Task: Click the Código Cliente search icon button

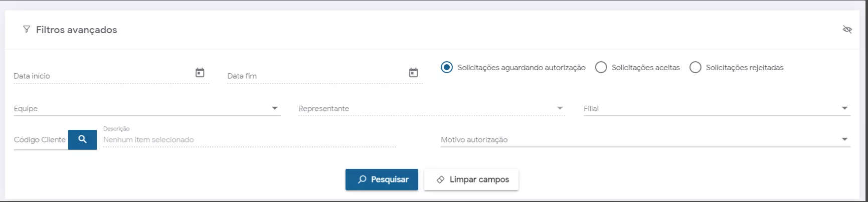Action: tap(82, 140)
